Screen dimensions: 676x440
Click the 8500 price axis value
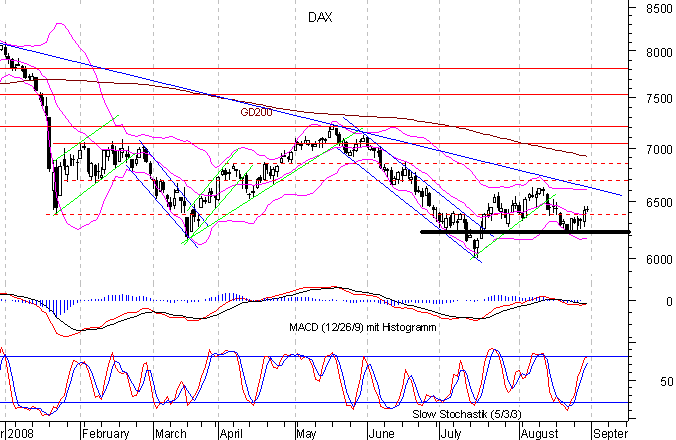[659, 9]
